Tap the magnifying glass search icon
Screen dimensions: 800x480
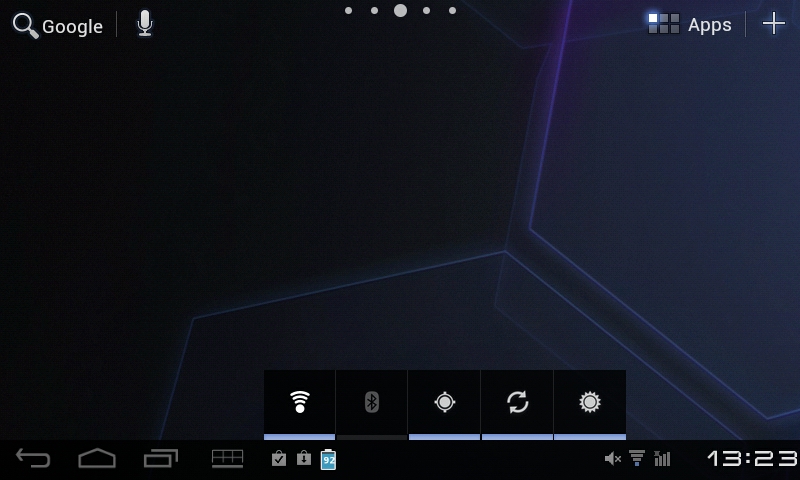click(25, 26)
